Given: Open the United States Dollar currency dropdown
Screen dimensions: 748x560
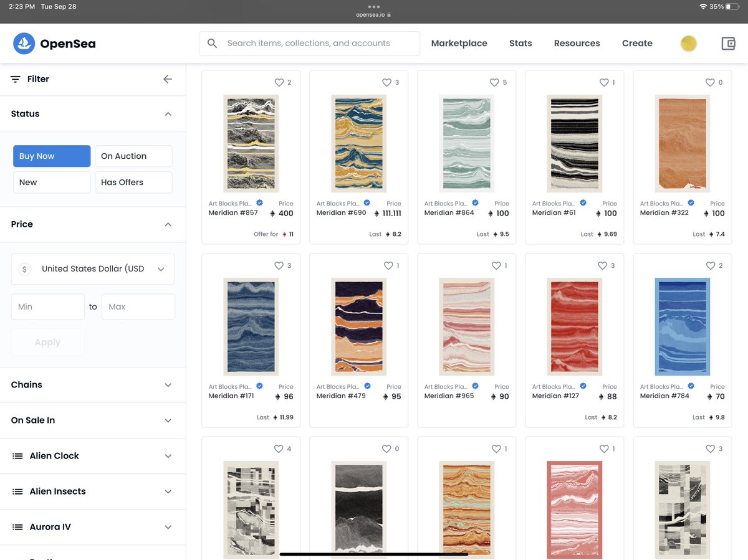Looking at the screenshot, I should (x=93, y=269).
